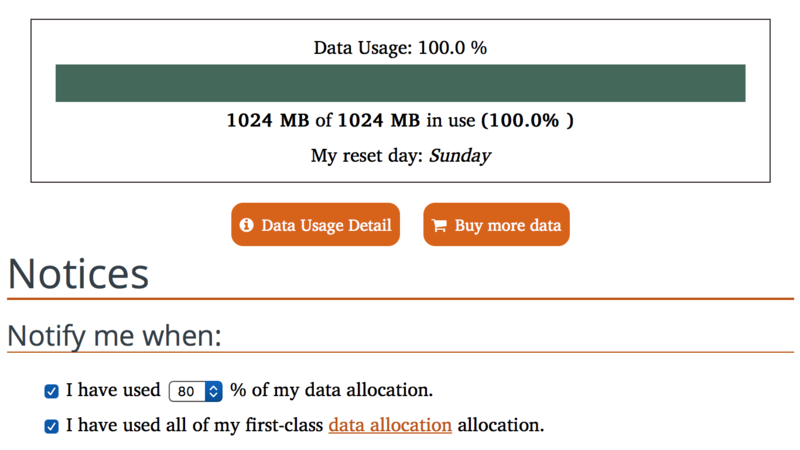Screen dimensions: 800x450
Task: Open the 80 percent threshold dropdown
Action: (194, 391)
